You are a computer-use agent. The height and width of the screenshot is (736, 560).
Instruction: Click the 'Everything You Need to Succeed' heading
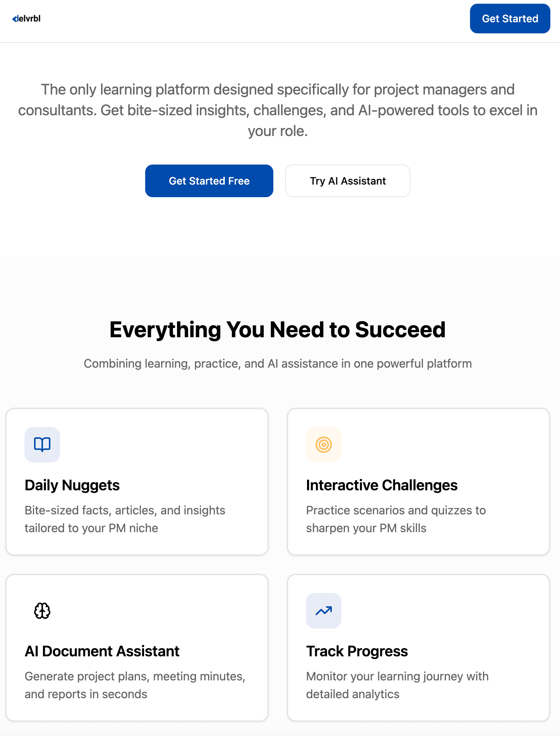[x=277, y=329]
